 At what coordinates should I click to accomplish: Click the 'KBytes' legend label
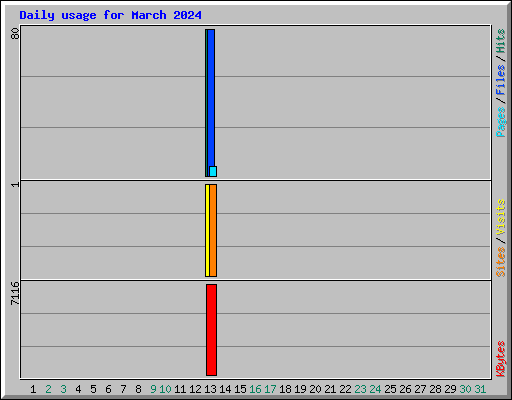(x=500, y=359)
